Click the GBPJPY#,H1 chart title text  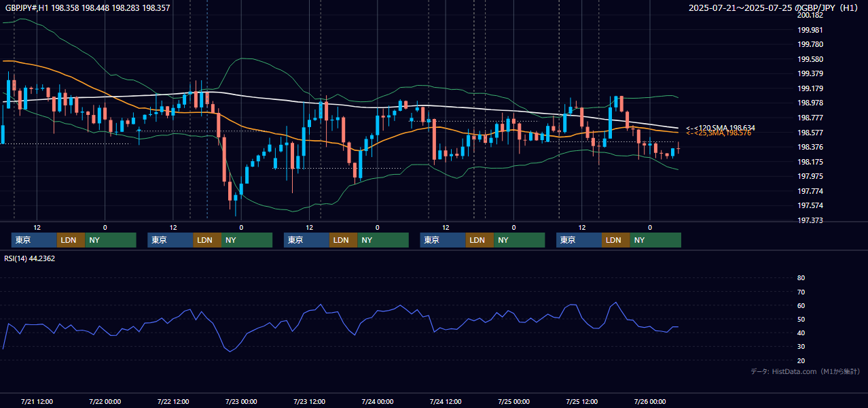[x=88, y=8]
